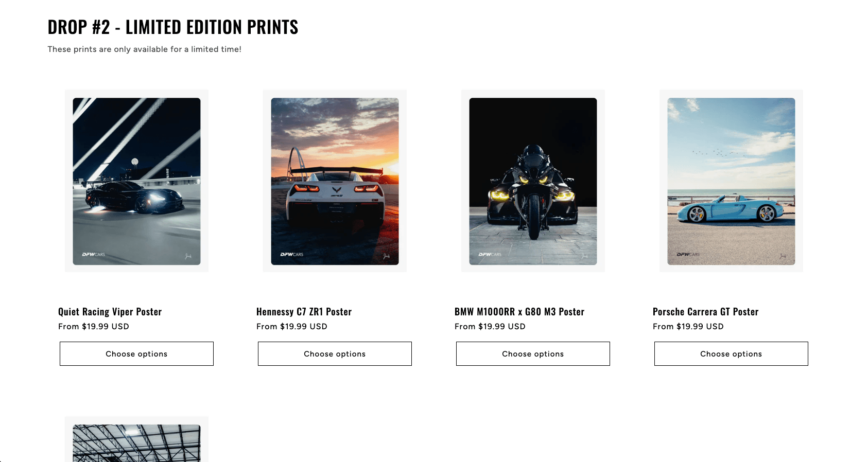
Task: Click the price text below Hennessy C7 ZR1 Poster
Action: coord(292,326)
